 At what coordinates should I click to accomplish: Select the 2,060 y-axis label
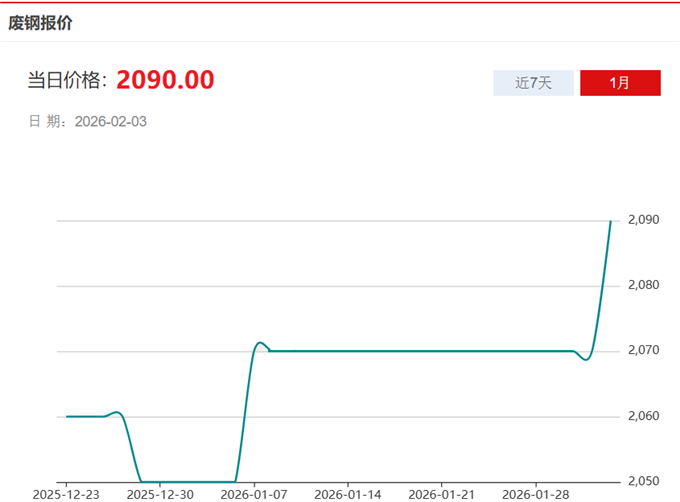(643, 417)
